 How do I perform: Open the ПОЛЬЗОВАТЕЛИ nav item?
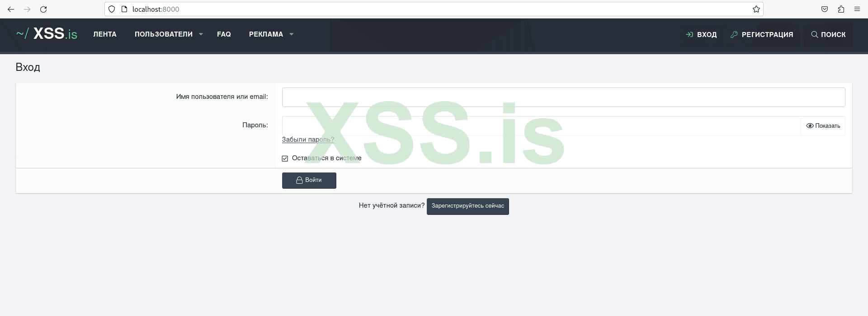(x=164, y=34)
